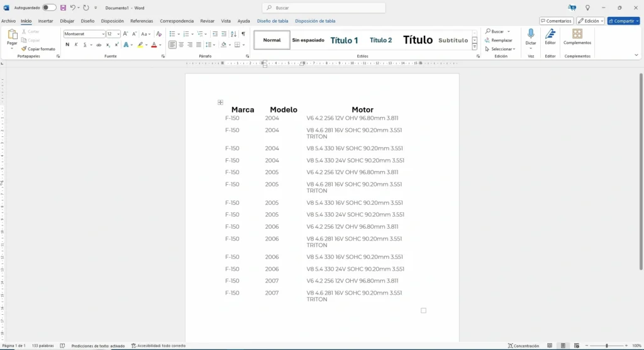This screenshot has height=350, width=644.
Task: Justify the paragraph text
Action: (x=199, y=45)
